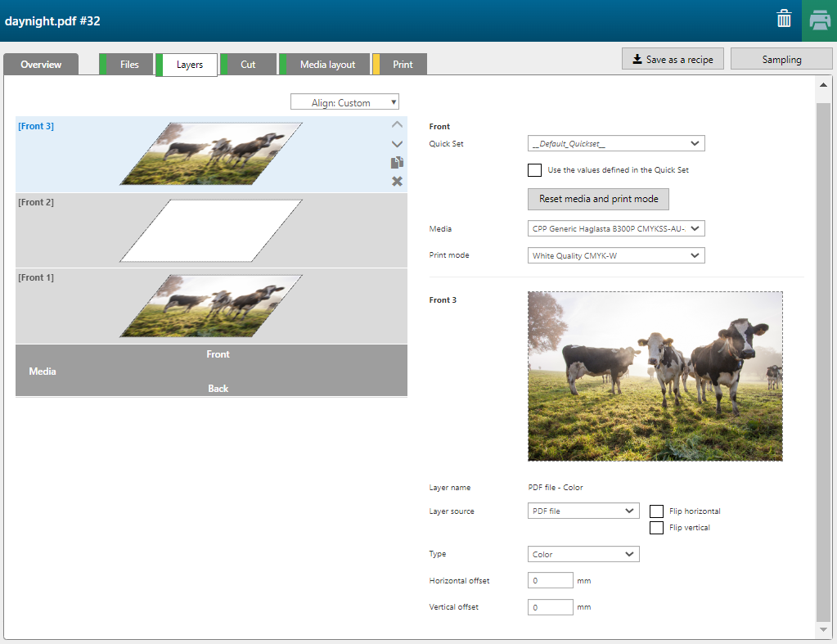Viewport: 837px width, 644px height.
Task: Open the Align: Custom dropdown
Action: pyautogui.click(x=344, y=103)
